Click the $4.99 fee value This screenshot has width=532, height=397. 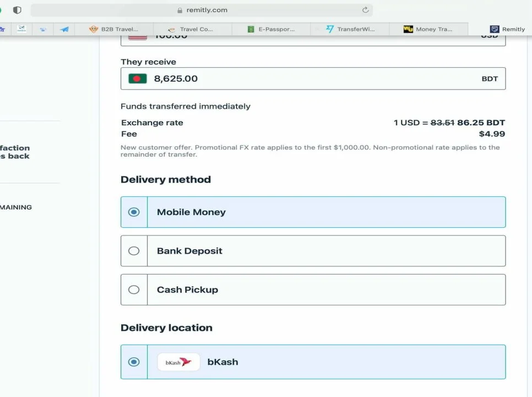(x=492, y=134)
